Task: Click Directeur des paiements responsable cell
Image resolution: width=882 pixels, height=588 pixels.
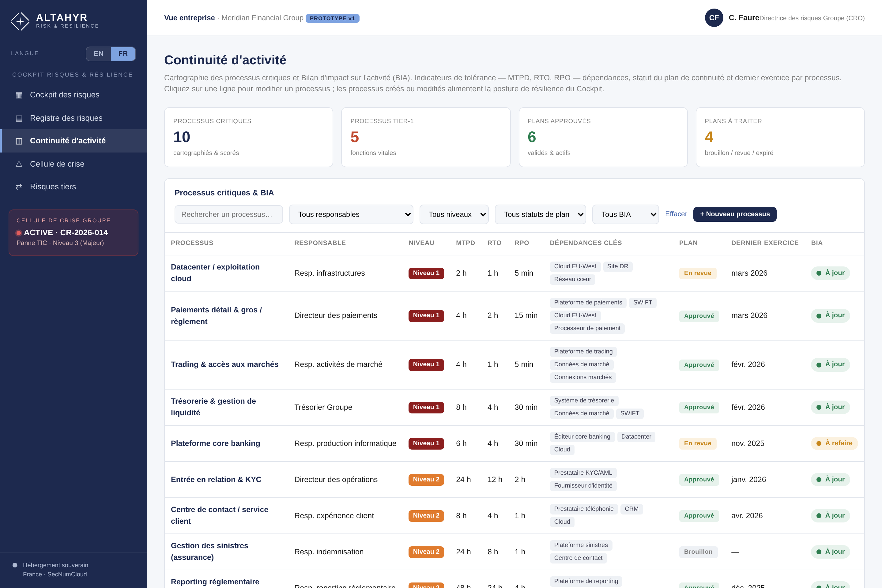Action: tap(336, 316)
